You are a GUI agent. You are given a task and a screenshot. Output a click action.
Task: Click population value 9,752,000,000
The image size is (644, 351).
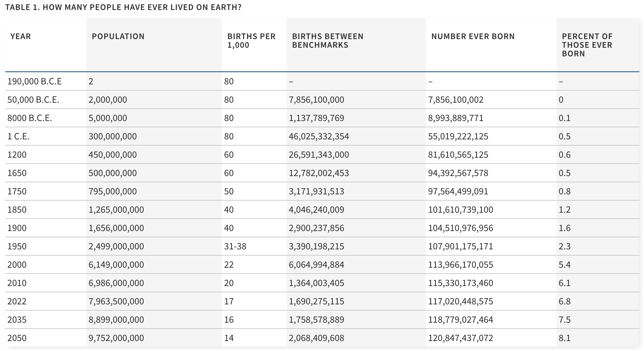pyautogui.click(x=116, y=338)
